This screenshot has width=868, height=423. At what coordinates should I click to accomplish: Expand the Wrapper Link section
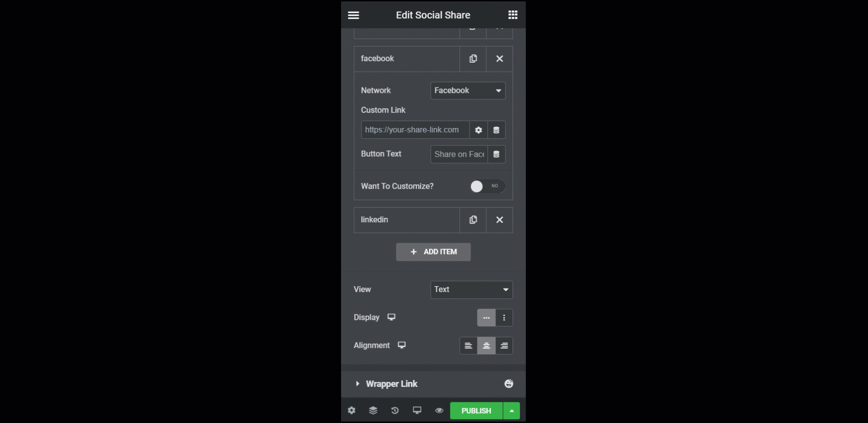coord(433,384)
